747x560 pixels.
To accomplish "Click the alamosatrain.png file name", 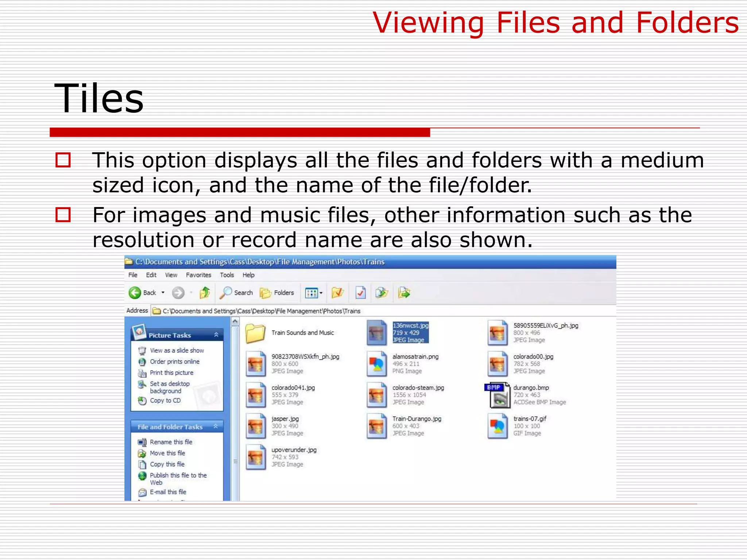I will (415, 357).
